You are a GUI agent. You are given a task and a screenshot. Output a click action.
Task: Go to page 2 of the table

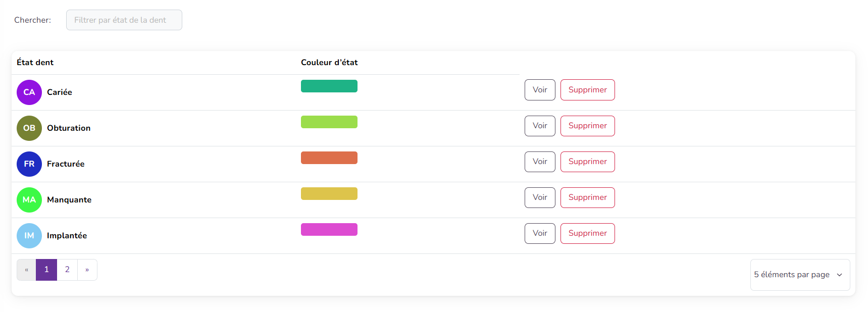67,270
